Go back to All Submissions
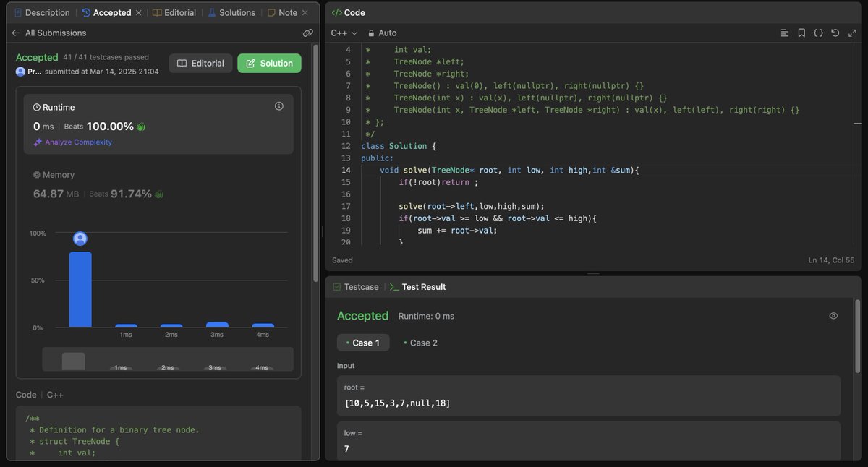This screenshot has height=467, width=868. pos(56,33)
